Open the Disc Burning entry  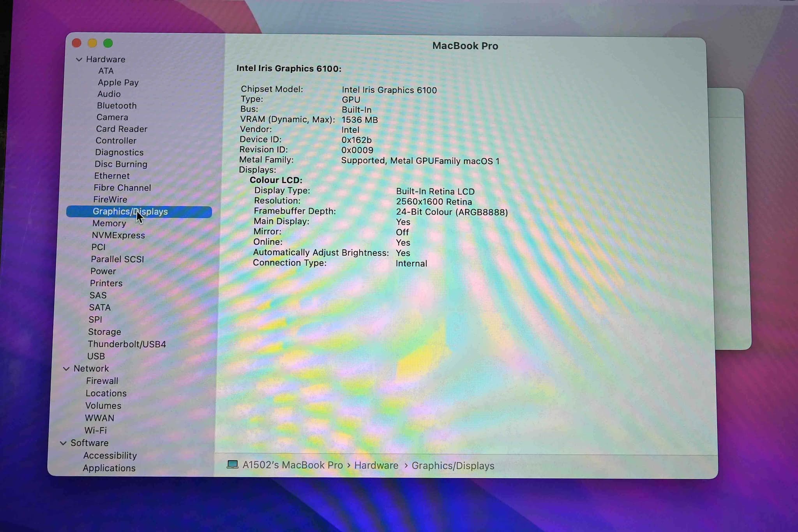[x=121, y=164]
